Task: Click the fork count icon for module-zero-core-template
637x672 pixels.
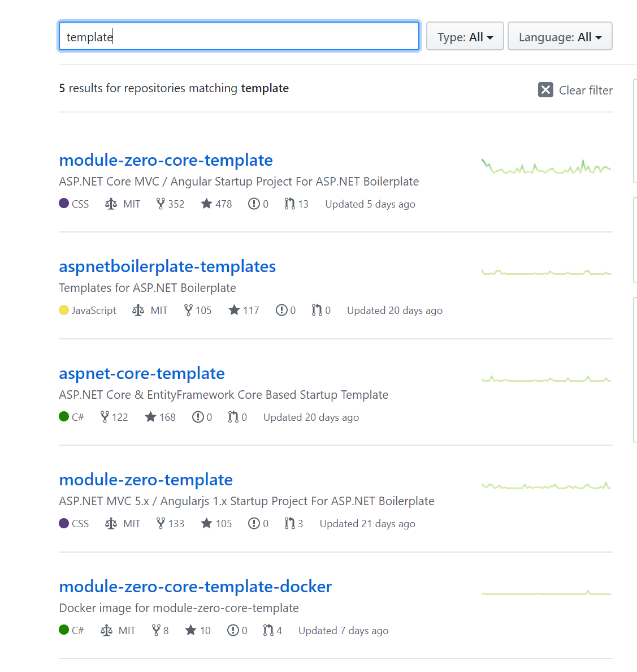Action: click(x=161, y=204)
